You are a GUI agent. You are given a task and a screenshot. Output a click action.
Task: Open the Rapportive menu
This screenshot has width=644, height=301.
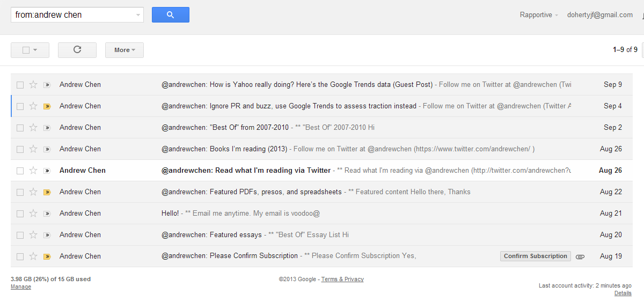[x=539, y=15]
